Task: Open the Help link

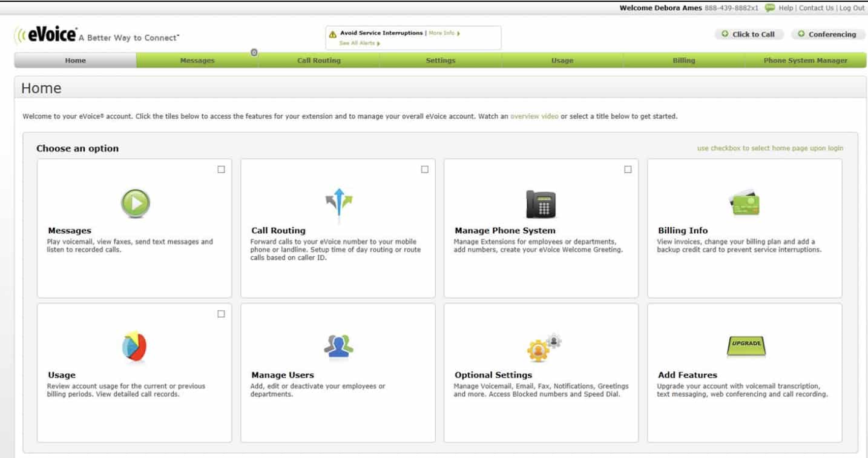Action: pyautogui.click(x=786, y=8)
